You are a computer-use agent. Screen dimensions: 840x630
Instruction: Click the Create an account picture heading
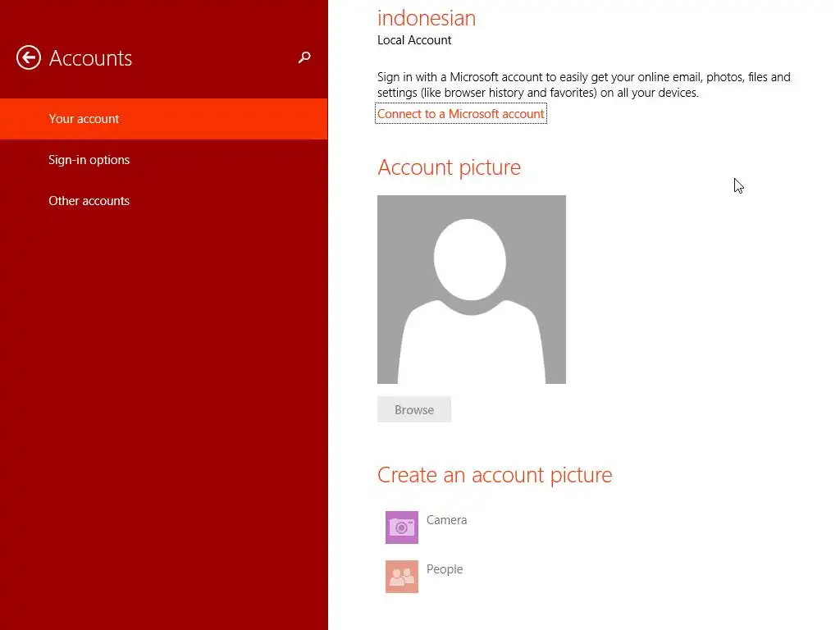click(x=495, y=475)
